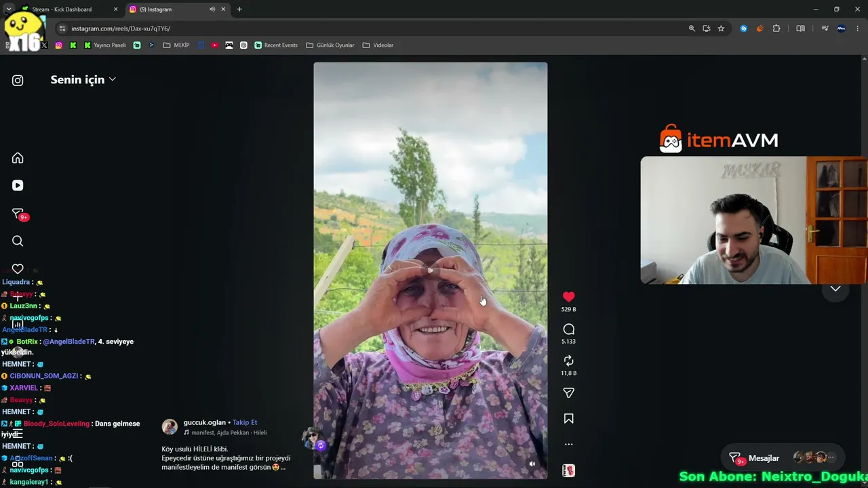Open the Mesajlar messages popup
This screenshot has height=488, width=868.
tap(783, 458)
